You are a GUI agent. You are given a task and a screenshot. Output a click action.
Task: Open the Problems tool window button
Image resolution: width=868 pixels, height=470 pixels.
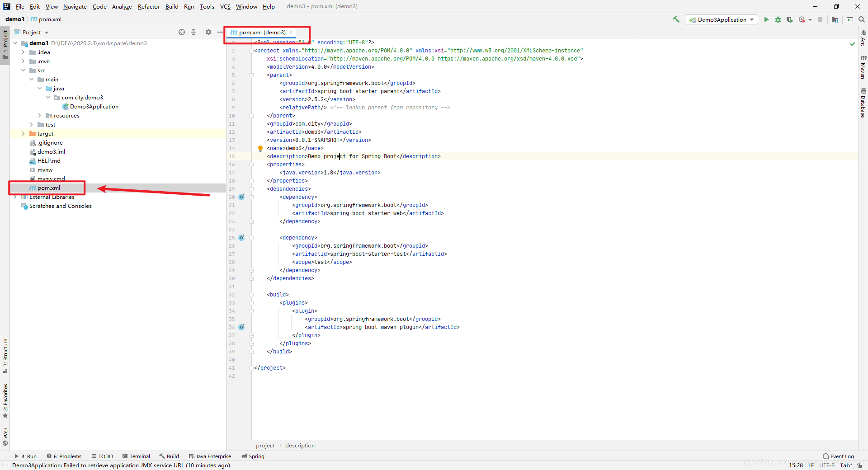tap(64, 456)
